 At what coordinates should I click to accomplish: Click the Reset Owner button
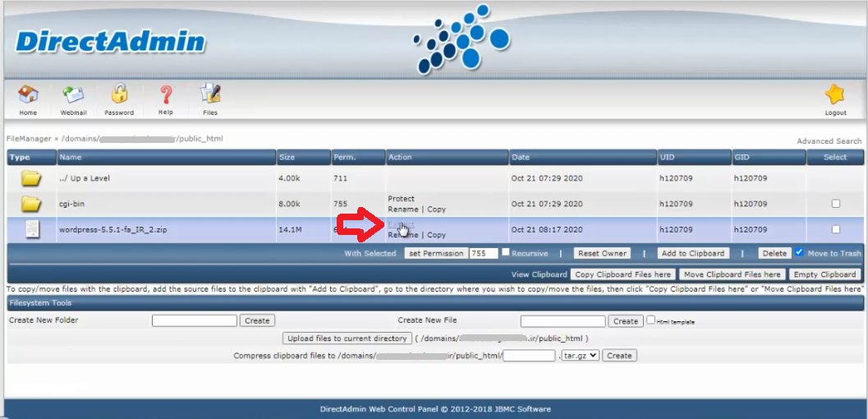[x=602, y=254]
